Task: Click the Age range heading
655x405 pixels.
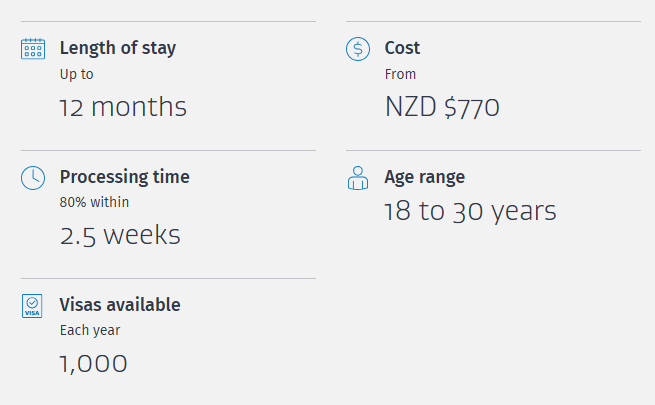Action: point(424,177)
